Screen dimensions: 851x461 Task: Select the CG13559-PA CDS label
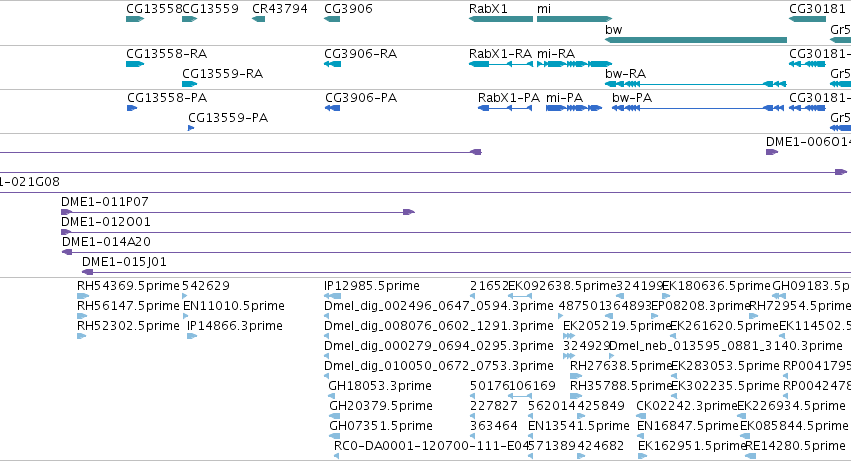(228, 118)
